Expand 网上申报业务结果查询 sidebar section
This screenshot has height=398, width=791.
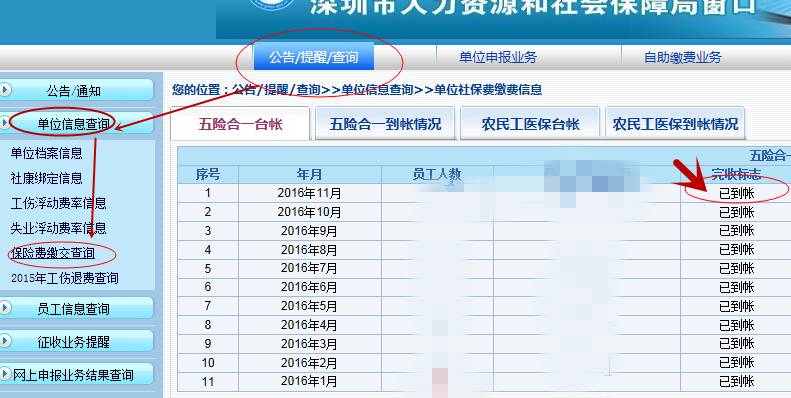[77, 375]
